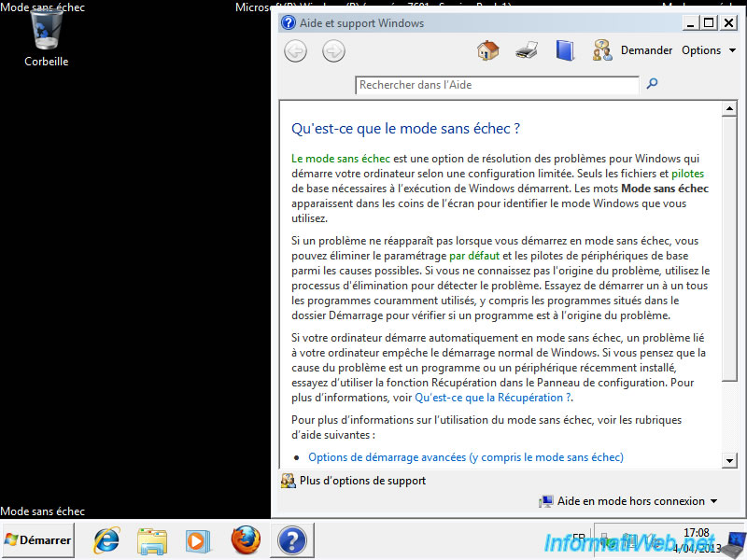747x560 pixels.
Task: Click the Help and Support taskbar button
Action: 292,540
